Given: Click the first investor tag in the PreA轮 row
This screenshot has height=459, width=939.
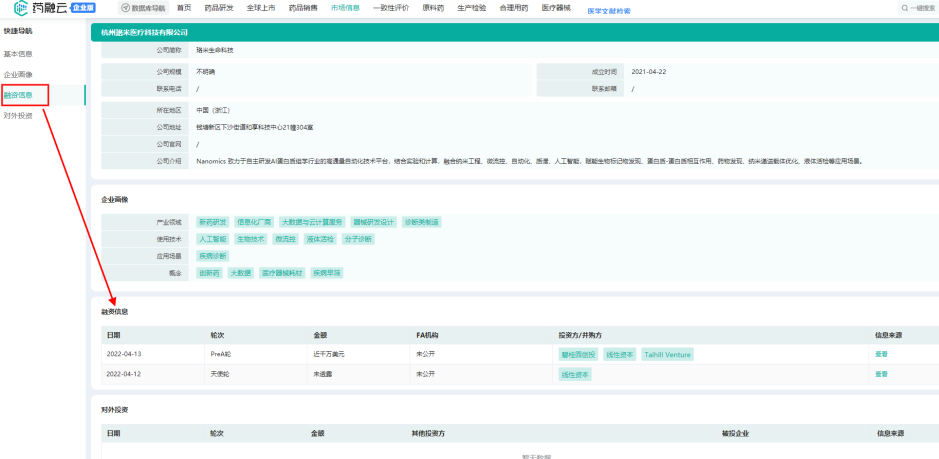Looking at the screenshot, I should point(578,355).
